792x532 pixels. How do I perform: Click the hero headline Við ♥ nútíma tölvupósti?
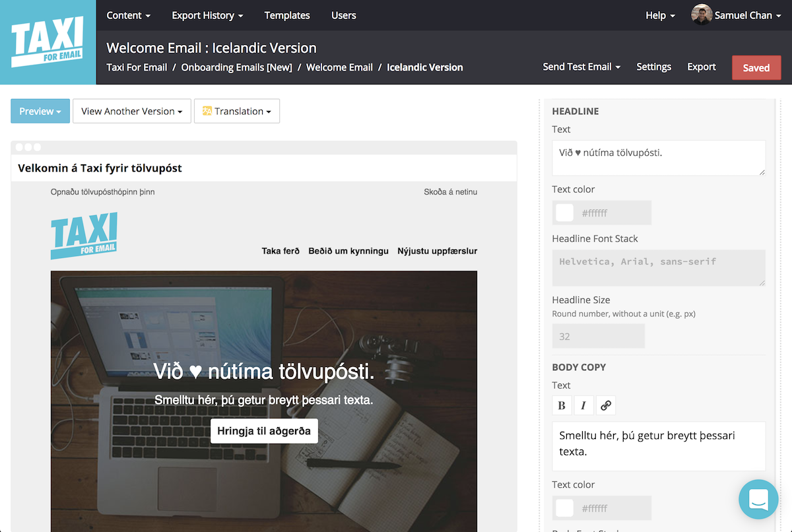pyautogui.click(x=264, y=372)
